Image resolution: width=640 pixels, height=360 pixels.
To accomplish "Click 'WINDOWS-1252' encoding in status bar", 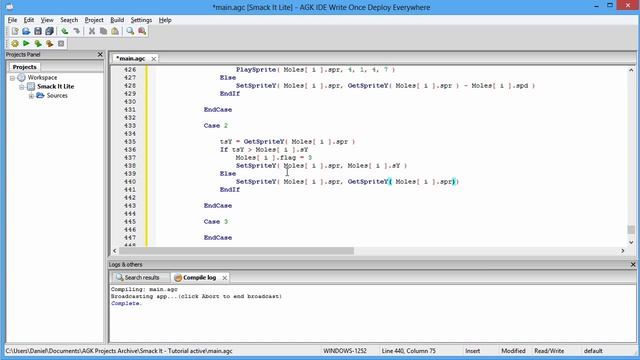I will point(345,351).
